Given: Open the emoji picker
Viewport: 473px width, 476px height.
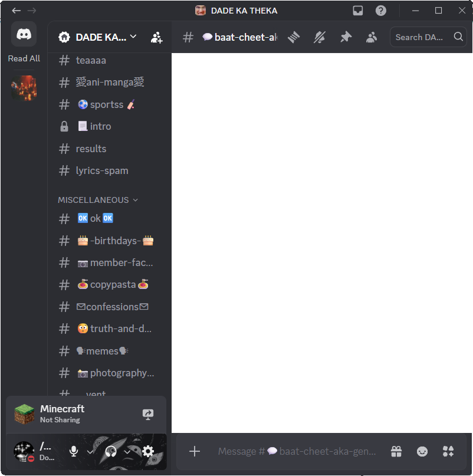Looking at the screenshot, I should point(422,451).
